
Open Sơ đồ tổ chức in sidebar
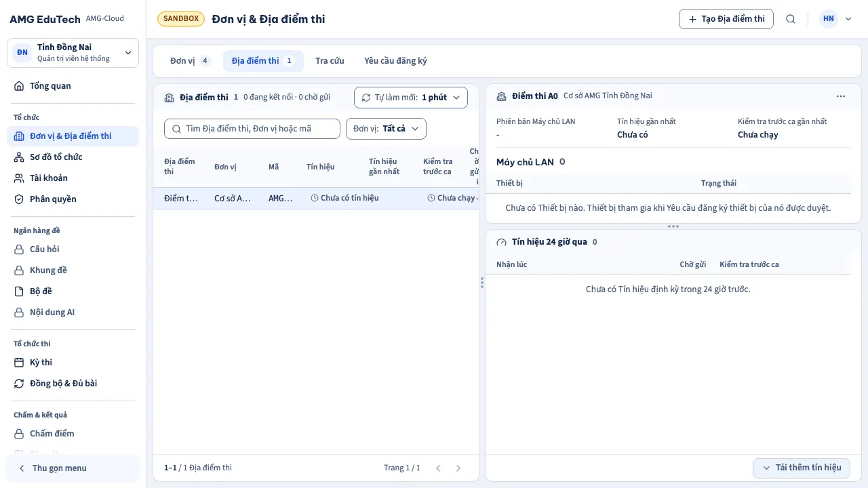tap(73, 157)
